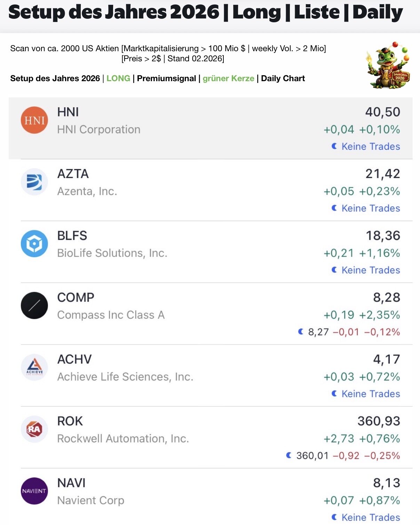This screenshot has width=420, height=525.
Task: Click the Rockwell Automation RA logo
Action: click(x=34, y=429)
